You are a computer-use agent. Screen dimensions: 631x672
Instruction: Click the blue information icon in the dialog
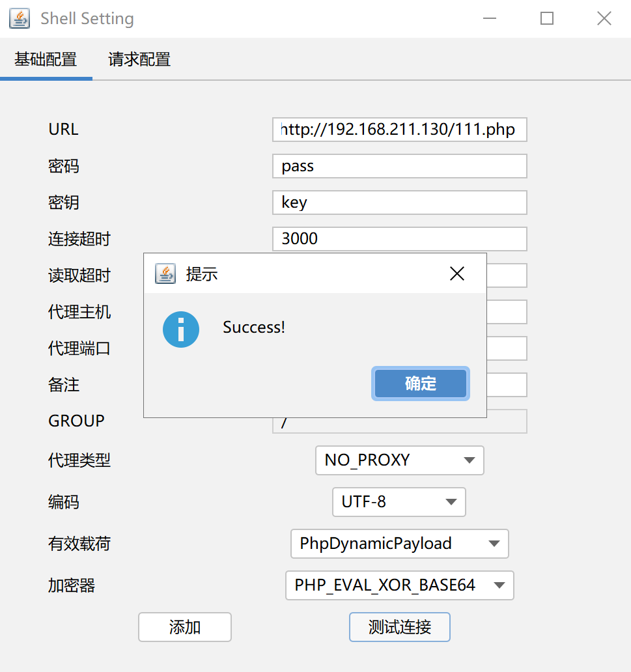coord(180,329)
